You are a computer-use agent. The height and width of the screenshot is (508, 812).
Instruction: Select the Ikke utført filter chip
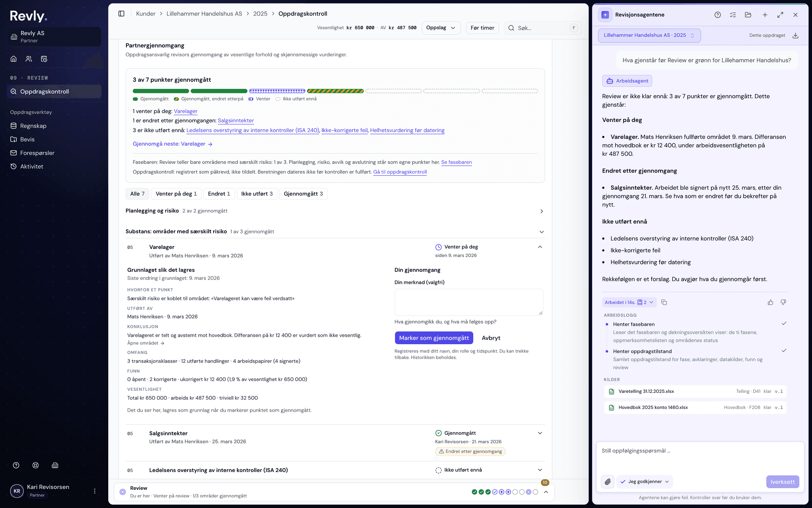coord(257,194)
